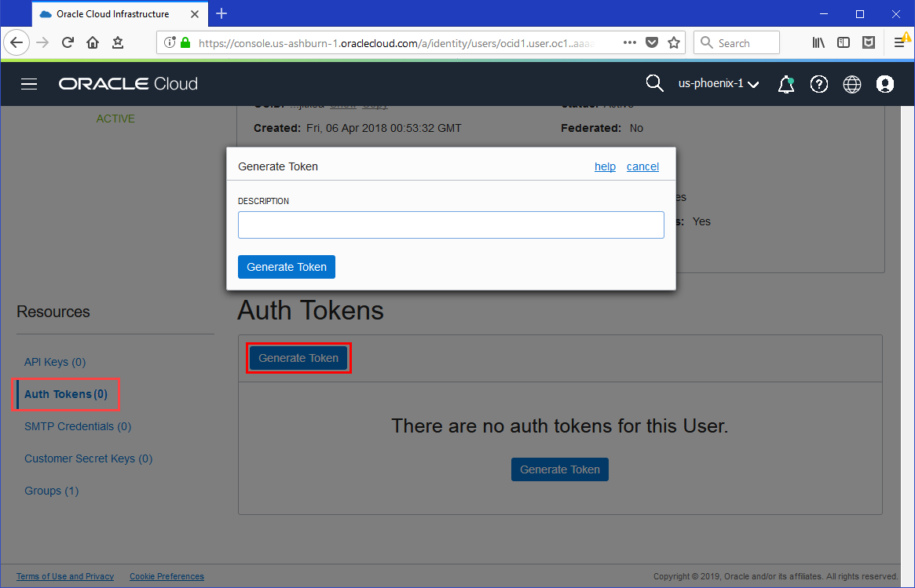915x588 pixels.
Task: Click the Pocket save icon in address bar
Action: 652,42
